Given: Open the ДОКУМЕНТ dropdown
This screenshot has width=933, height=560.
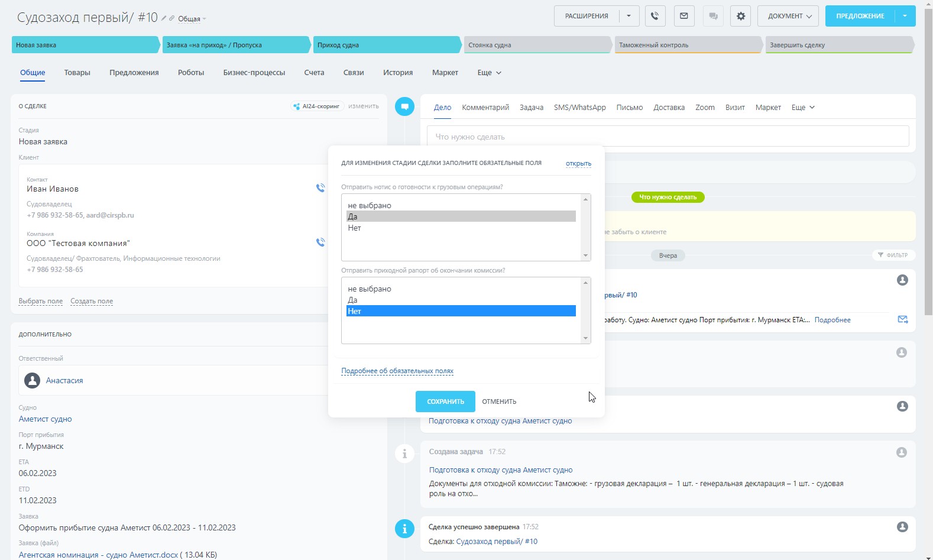Looking at the screenshot, I should click(x=789, y=16).
